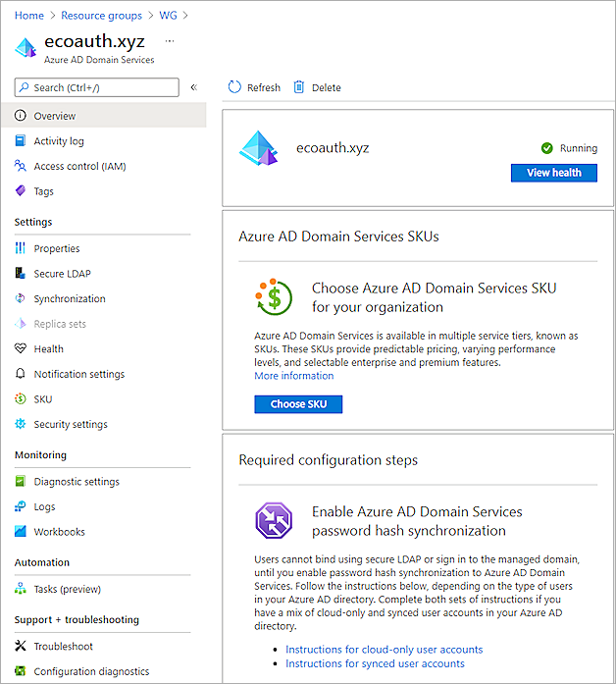Open the Health heart icon

coord(22,348)
